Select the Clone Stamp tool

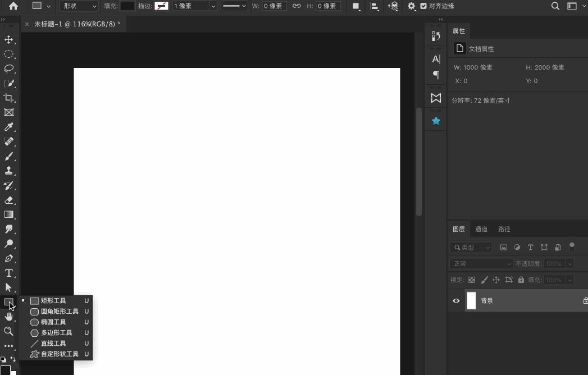(8, 171)
